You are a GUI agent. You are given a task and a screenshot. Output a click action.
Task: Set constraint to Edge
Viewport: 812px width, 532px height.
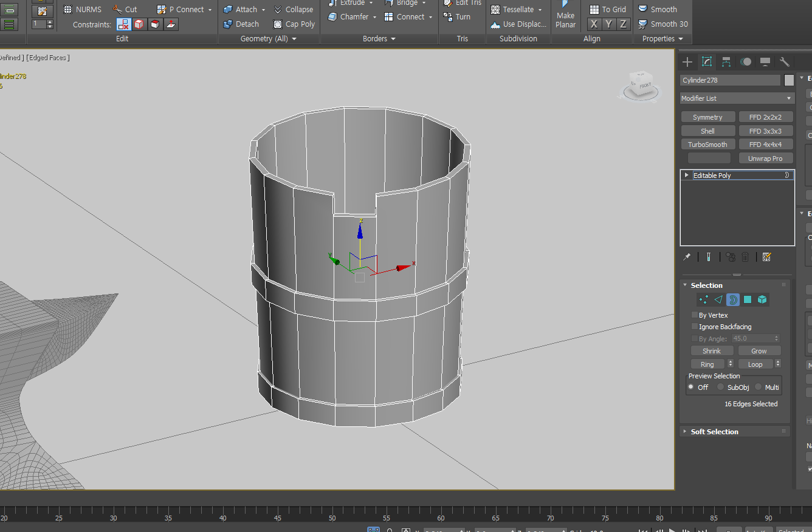[x=140, y=24]
